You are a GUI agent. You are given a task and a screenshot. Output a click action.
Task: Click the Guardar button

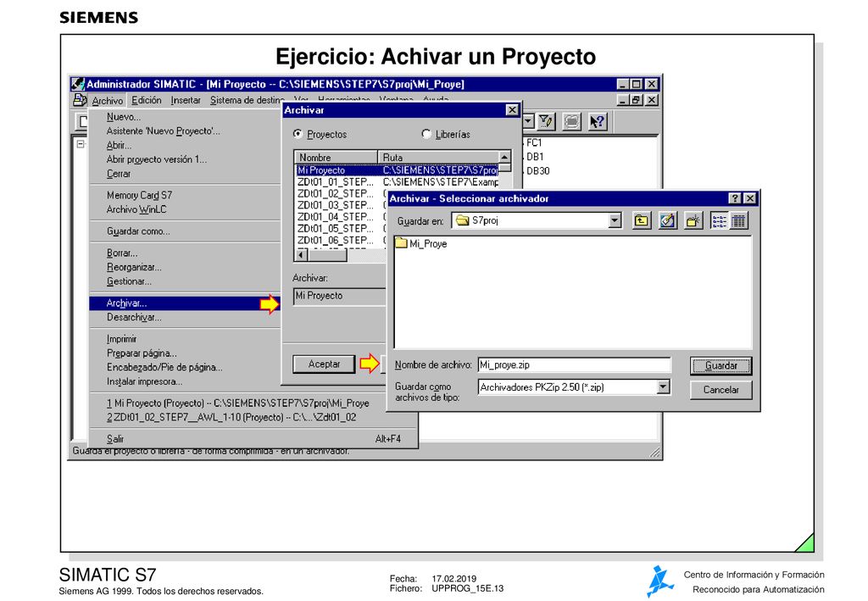721,366
